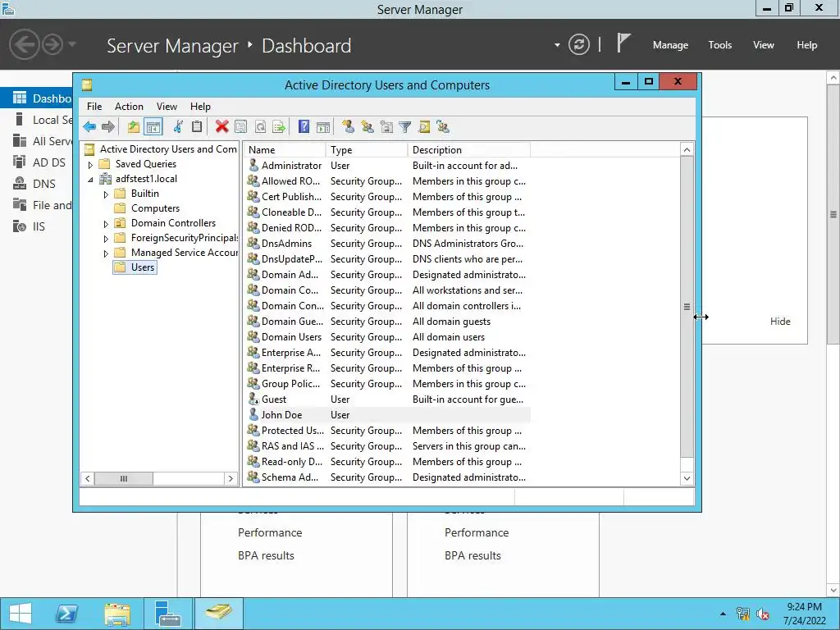
Task: Click Server Manager taskbar icon
Action: click(x=167, y=614)
